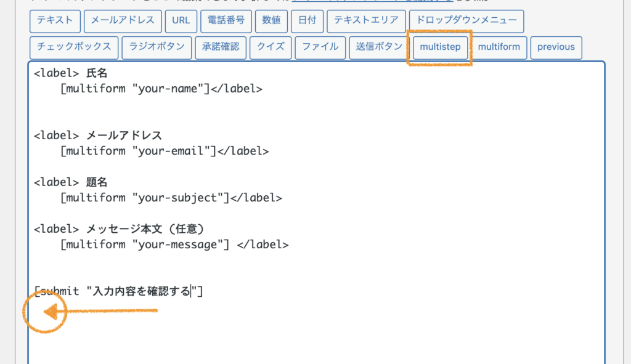Open the multistep tag generator
This screenshot has width=631, height=364.
[x=440, y=47]
